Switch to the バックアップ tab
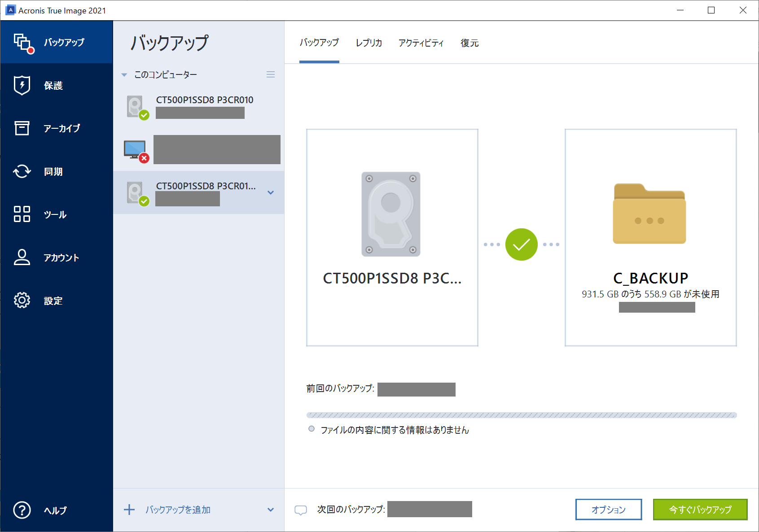 point(319,43)
